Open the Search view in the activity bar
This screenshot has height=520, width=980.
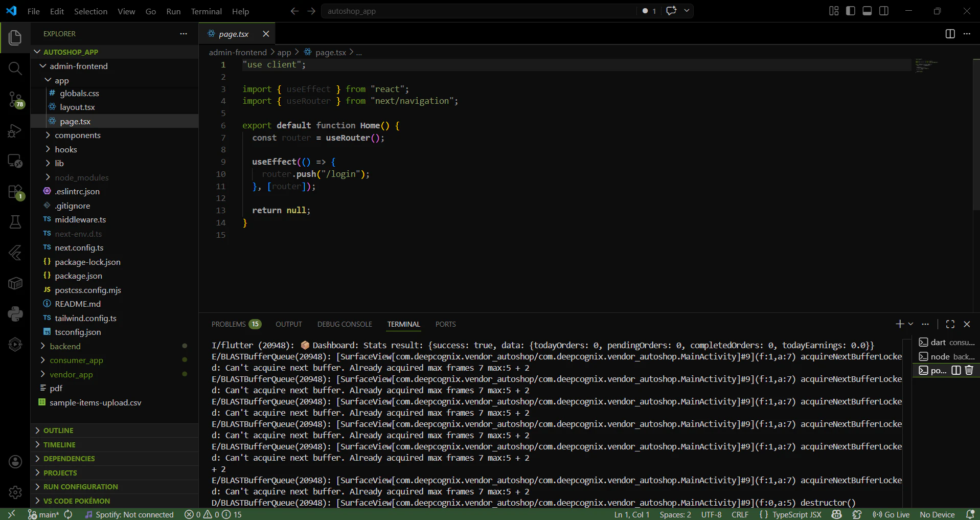click(15, 68)
